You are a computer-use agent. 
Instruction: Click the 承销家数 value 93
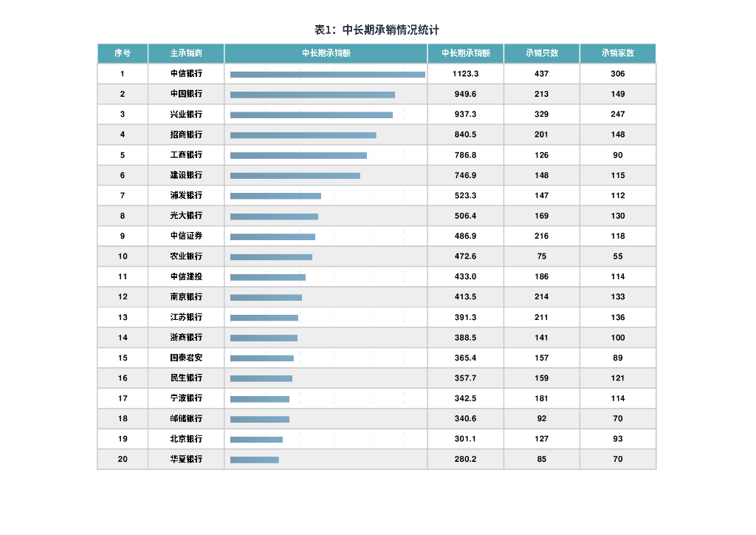[x=618, y=438]
